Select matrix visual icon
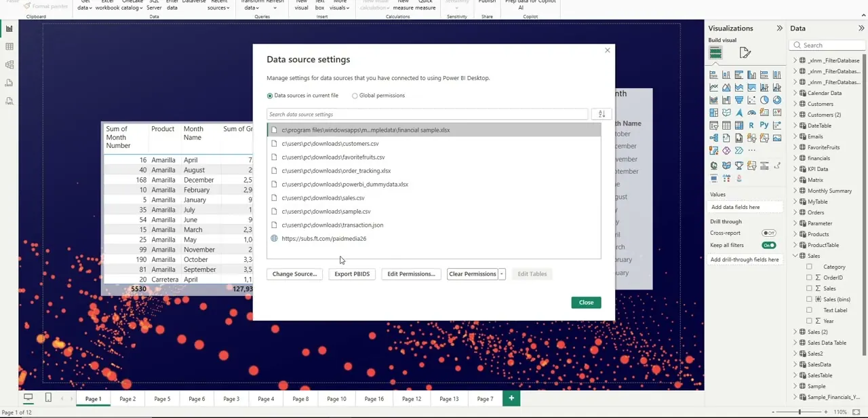Screen dimensions: 868x418 tap(739, 125)
